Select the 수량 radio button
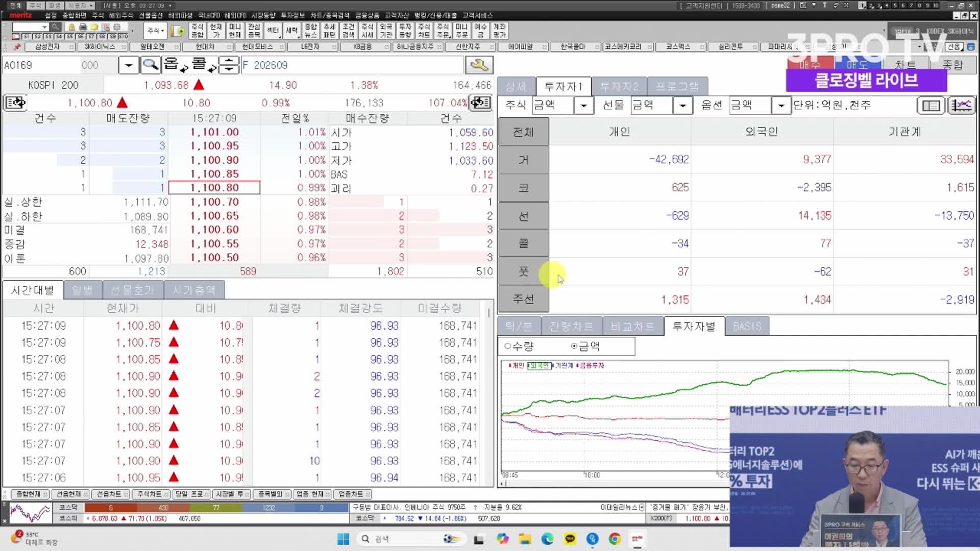Image resolution: width=980 pixels, height=551 pixels. tap(508, 346)
